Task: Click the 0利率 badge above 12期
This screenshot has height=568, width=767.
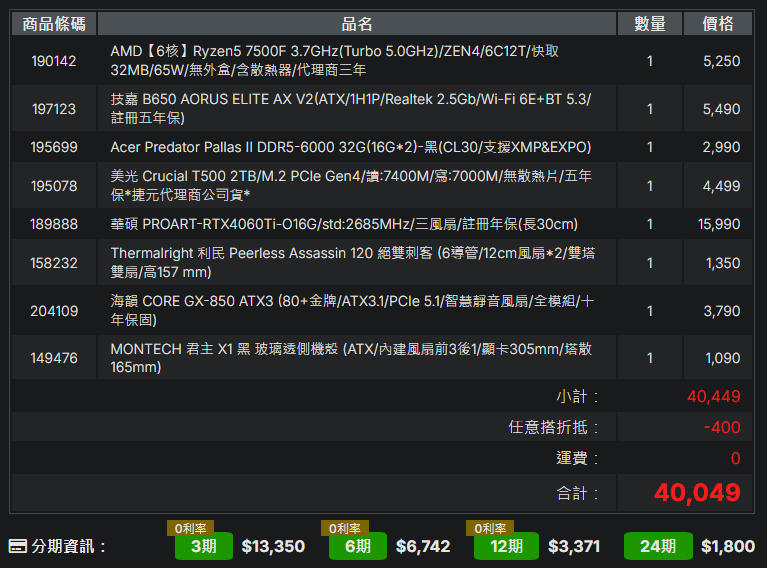Action: click(490, 528)
